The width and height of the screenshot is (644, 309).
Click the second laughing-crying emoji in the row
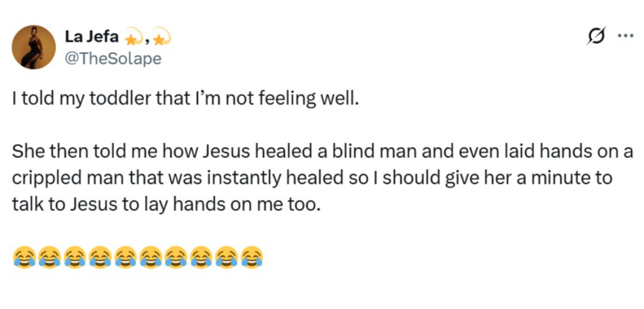(x=50, y=257)
